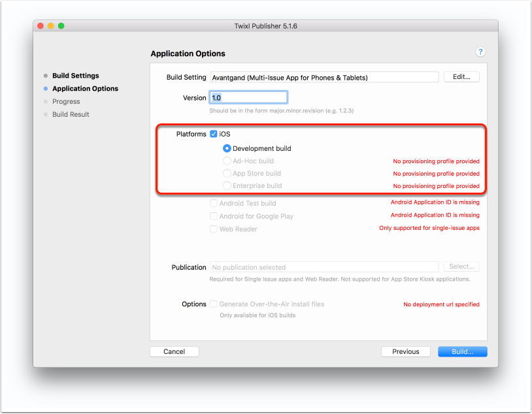Viewport: 532px width, 414px height.
Task: Click the 'Should be in the form major.minor.revision' hint
Action: (x=281, y=110)
